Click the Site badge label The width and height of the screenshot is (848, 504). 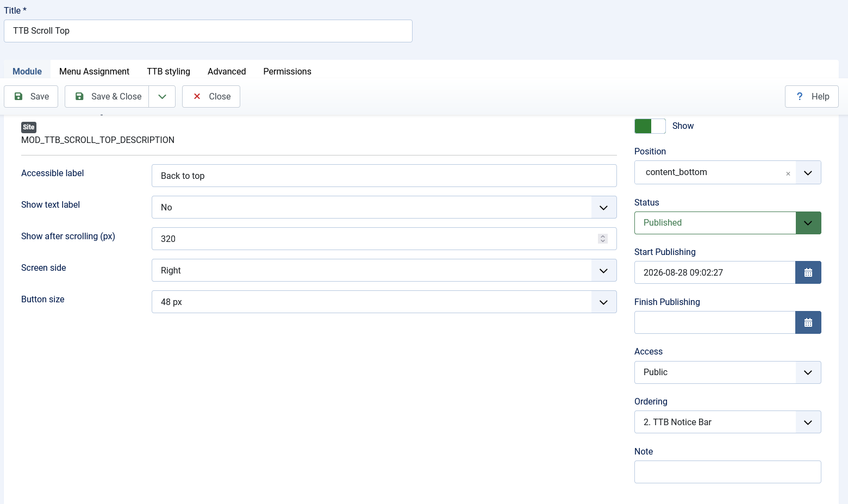[x=29, y=127]
